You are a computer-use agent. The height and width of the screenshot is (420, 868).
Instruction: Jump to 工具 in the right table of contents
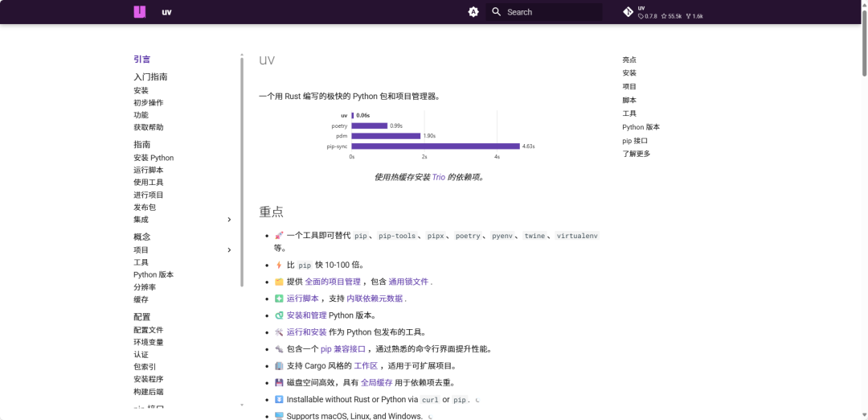(x=629, y=113)
